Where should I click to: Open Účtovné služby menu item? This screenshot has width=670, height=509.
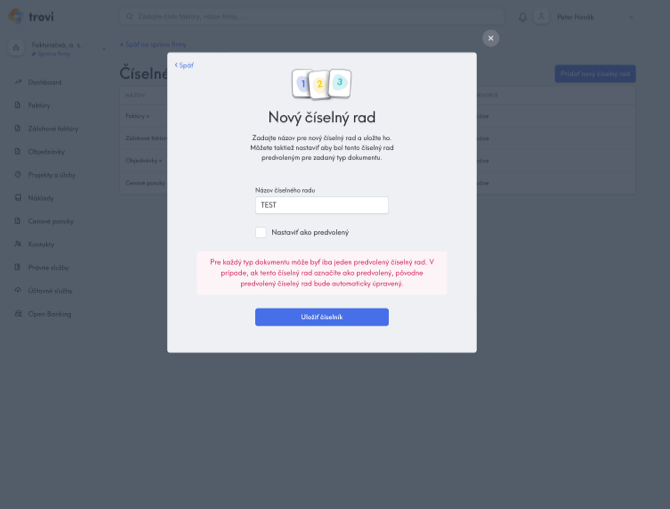point(50,291)
